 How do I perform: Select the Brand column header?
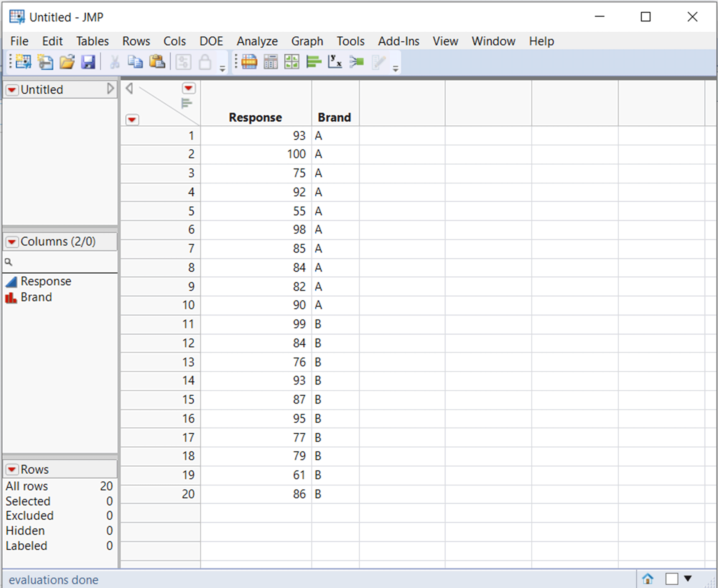tap(335, 103)
